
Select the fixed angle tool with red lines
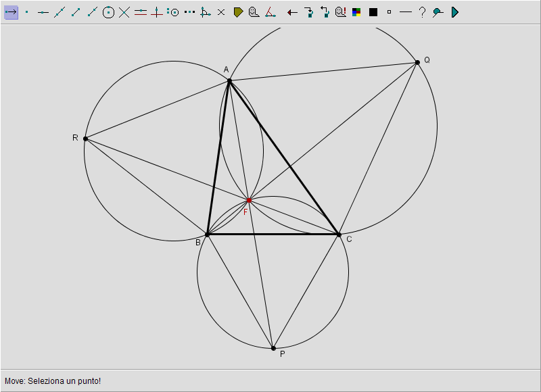pyautogui.click(x=270, y=12)
